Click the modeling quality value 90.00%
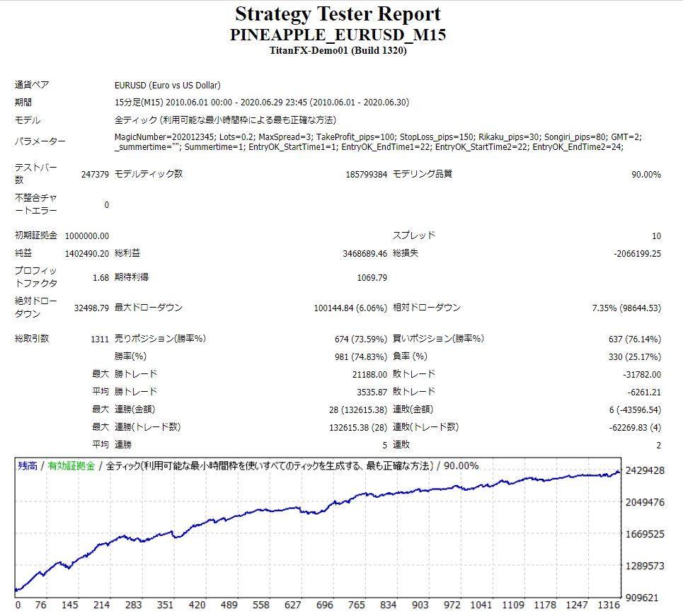683x616 pixels. tap(646, 174)
